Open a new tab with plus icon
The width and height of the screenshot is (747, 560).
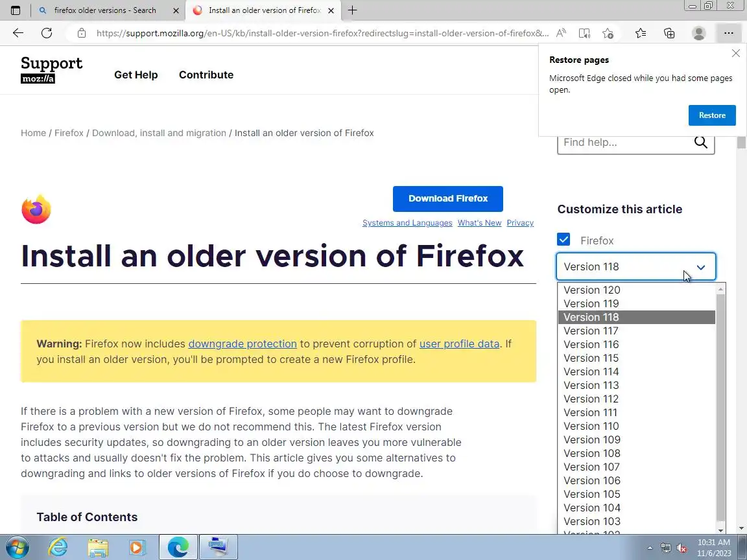[353, 10]
